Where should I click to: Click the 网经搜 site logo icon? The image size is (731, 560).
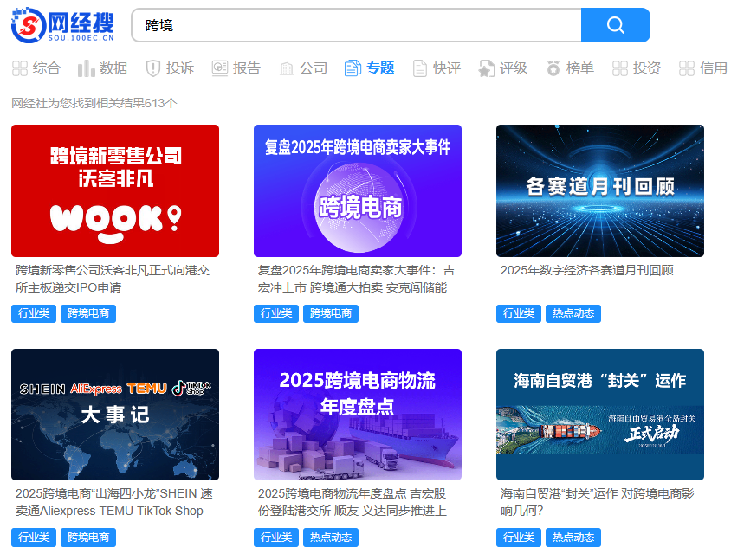pos(28,25)
